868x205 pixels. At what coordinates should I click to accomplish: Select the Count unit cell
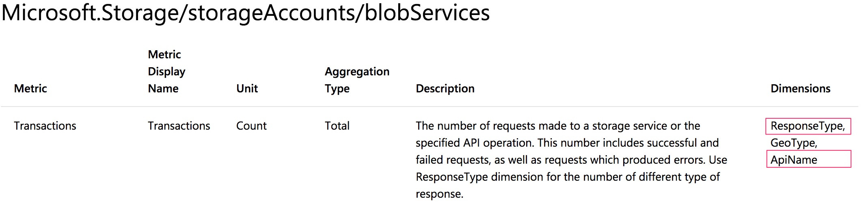(251, 126)
